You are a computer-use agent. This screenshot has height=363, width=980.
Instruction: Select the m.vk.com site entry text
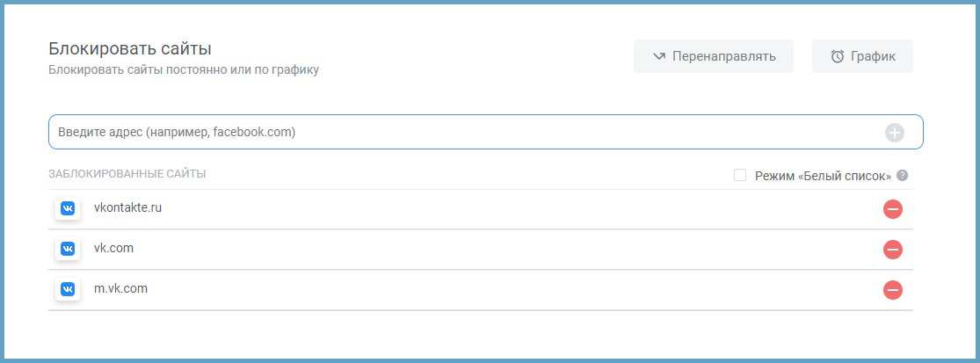(x=120, y=288)
